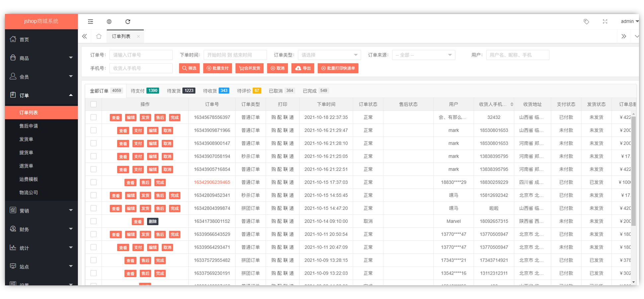
Task: Check the box for order 16343908900147
Action: (94, 143)
